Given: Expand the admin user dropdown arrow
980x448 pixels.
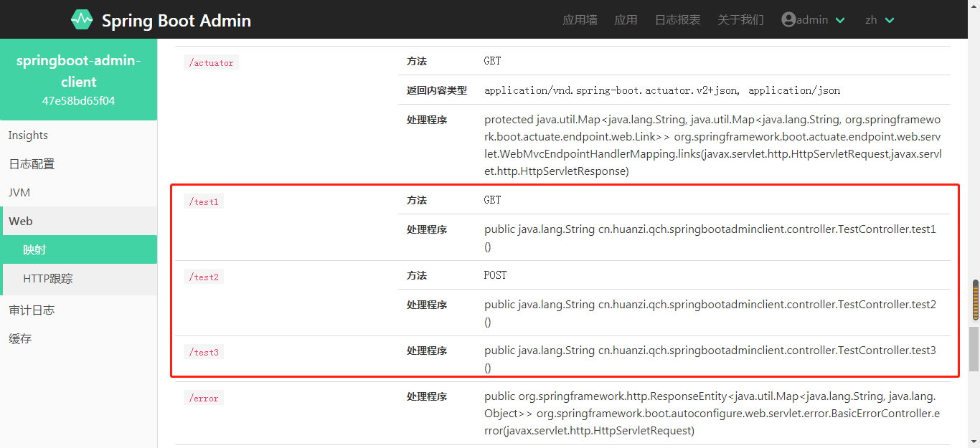Looking at the screenshot, I should point(841,20).
